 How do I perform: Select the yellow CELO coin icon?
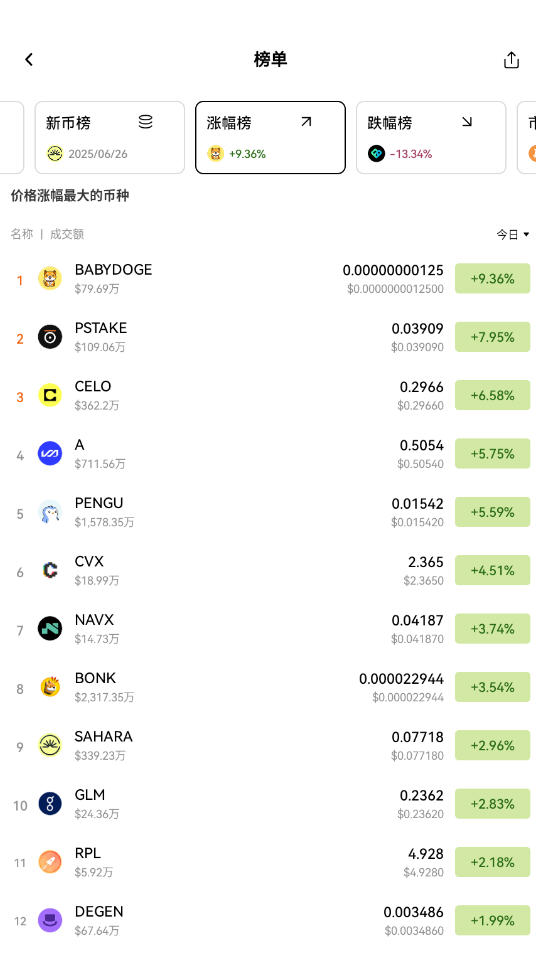pos(50,395)
